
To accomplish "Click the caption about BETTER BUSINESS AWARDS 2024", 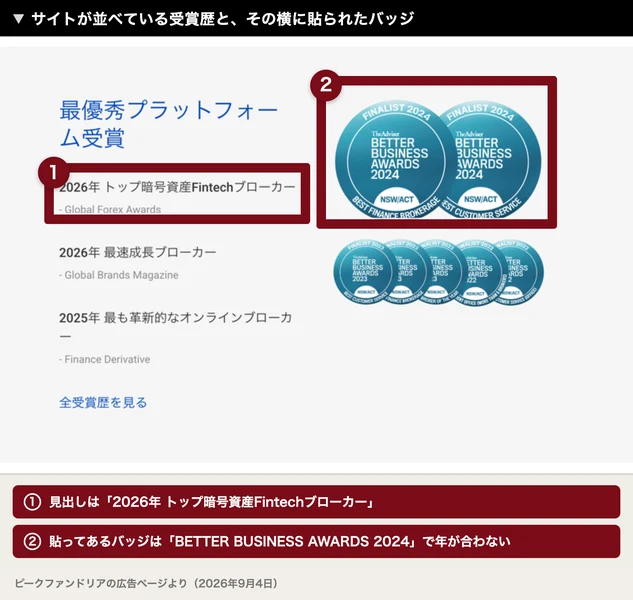I will [x=316, y=541].
